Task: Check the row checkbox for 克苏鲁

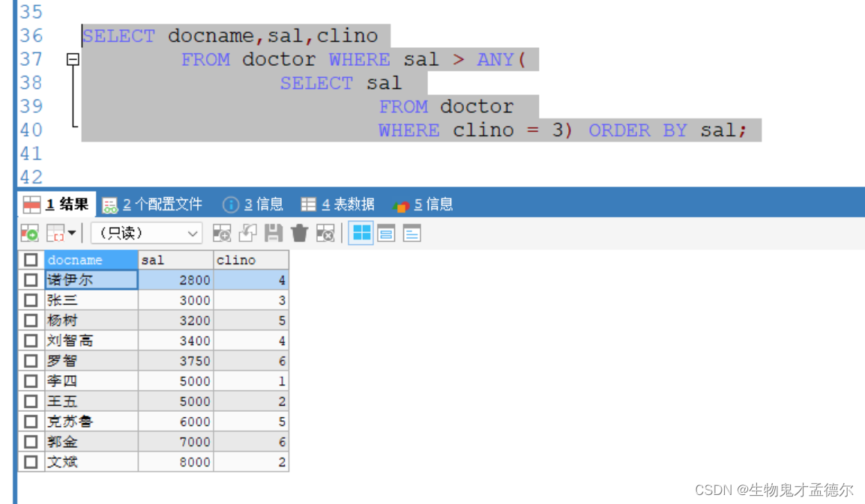Action: (x=31, y=422)
